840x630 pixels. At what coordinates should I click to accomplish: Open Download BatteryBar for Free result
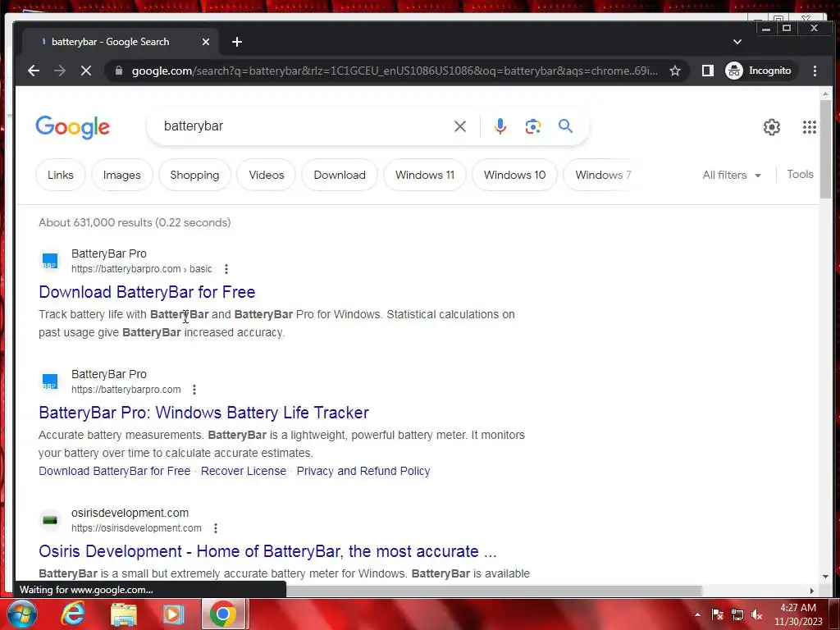147,292
